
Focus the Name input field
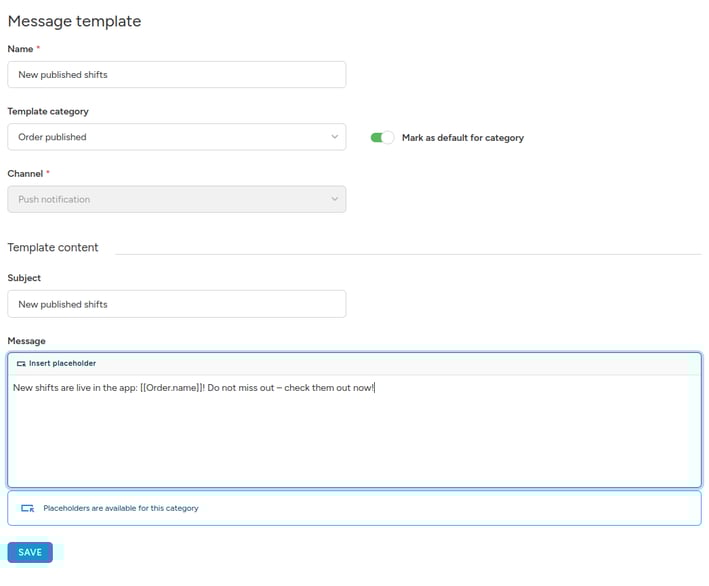pos(176,75)
